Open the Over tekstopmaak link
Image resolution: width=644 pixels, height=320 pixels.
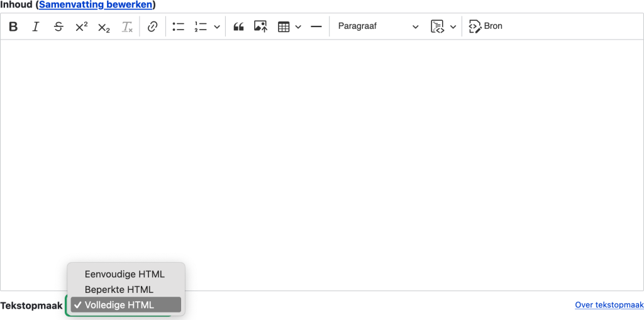pyautogui.click(x=609, y=305)
